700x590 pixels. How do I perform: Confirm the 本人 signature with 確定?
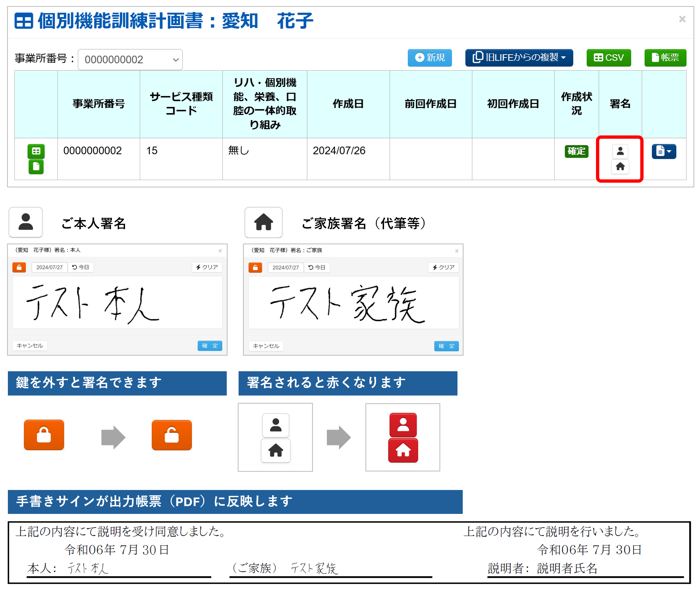(209, 345)
